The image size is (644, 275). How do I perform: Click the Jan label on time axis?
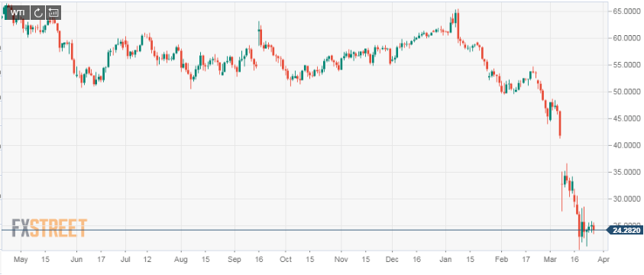pos(445,260)
